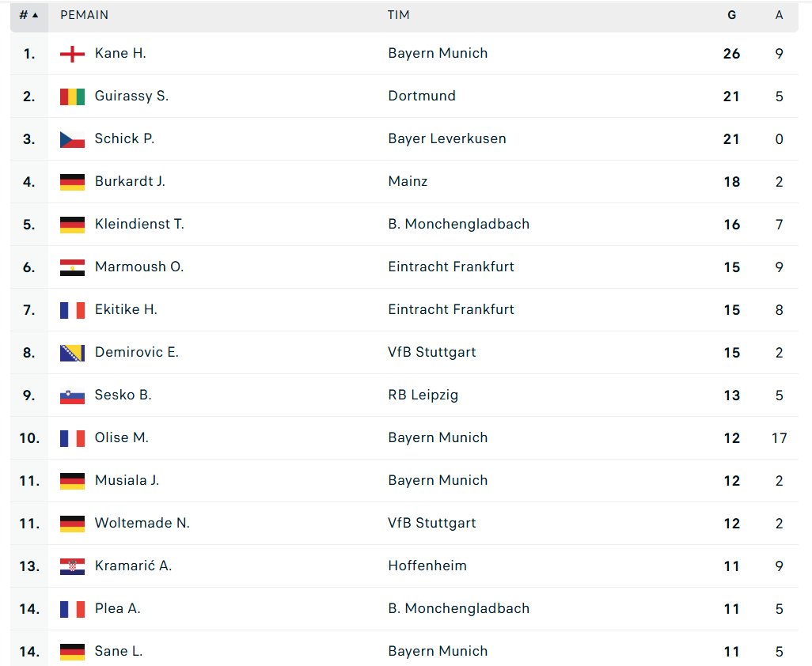Screen dimensions: 812x666
Task: Click Egypt flag beside Marmoush O.
Action: [72, 267]
